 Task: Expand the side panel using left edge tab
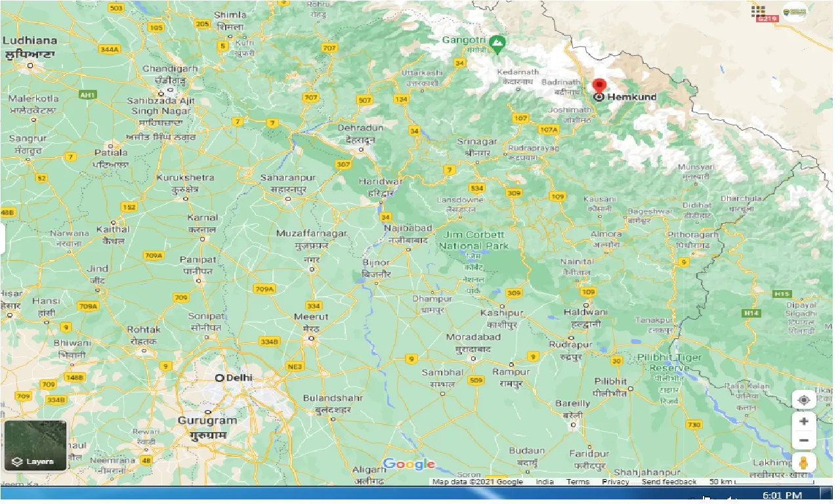[x=3, y=240]
